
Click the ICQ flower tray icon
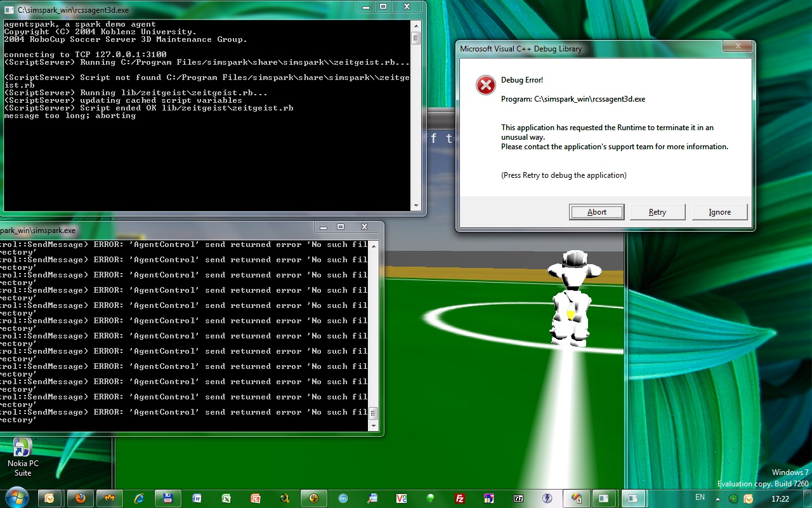[734, 498]
